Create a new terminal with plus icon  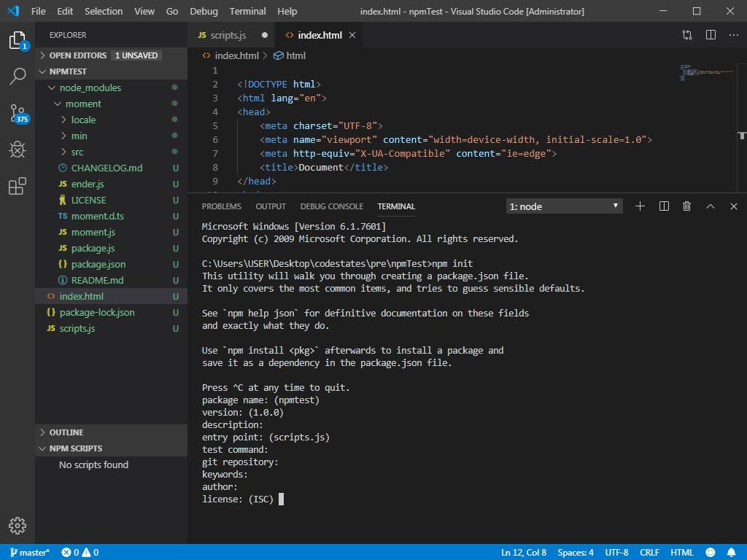(640, 206)
